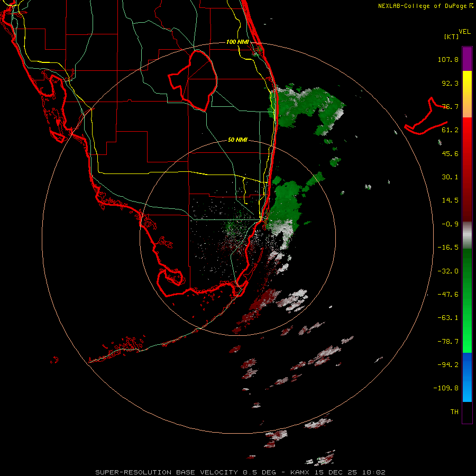Pick the gray near-zero segment of color bar
476x476 pixels.
pyautogui.click(x=467, y=235)
